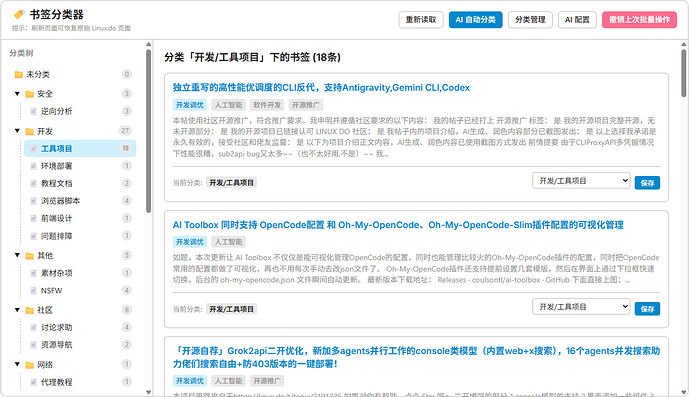689x397 pixels.
Task: Click the category tree vertical scrollbar
Action: click(149, 131)
